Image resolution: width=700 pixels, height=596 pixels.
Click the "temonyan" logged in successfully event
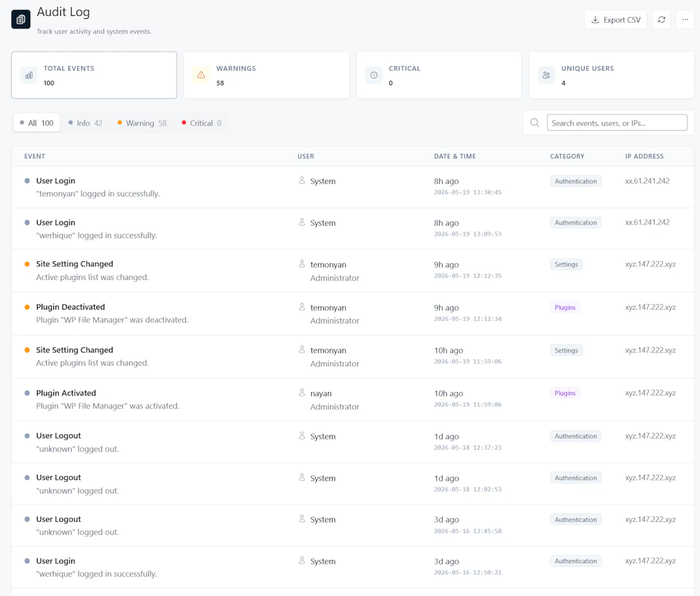tap(98, 194)
